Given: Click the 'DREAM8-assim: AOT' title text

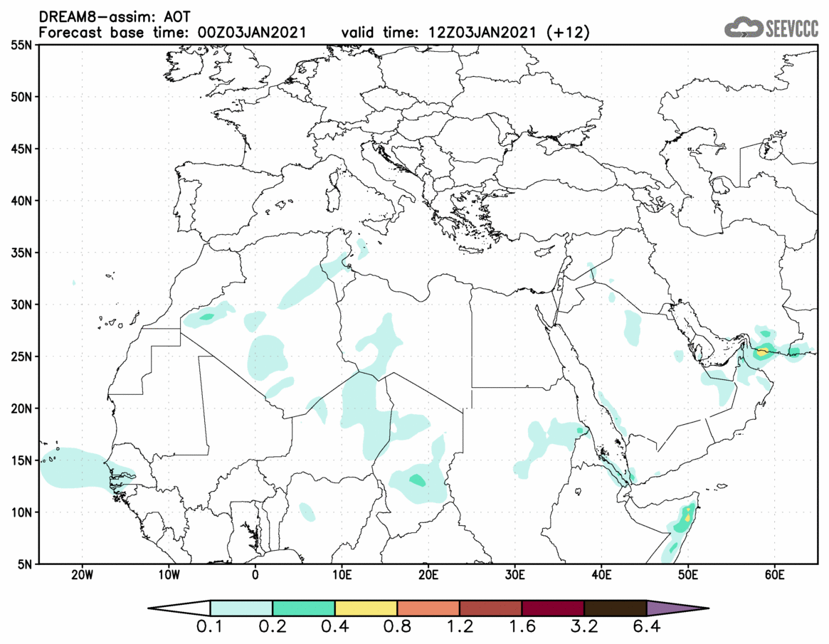Looking at the screenshot, I should [x=114, y=18].
